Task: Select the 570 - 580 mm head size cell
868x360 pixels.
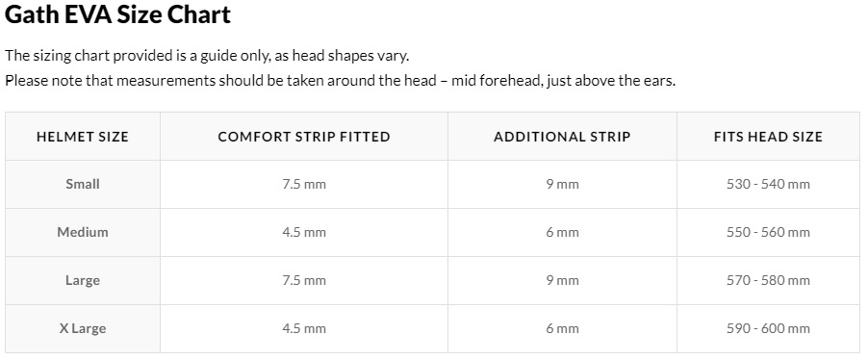Action: point(768,281)
